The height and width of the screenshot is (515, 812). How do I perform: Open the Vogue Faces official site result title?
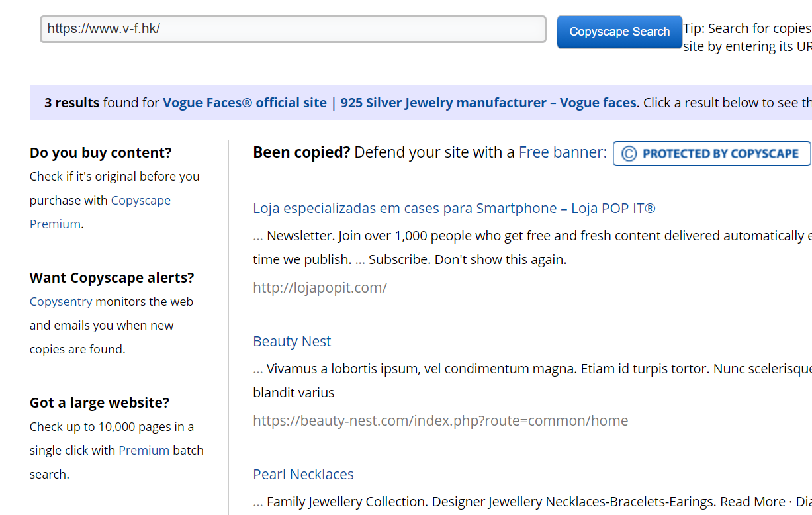400,103
